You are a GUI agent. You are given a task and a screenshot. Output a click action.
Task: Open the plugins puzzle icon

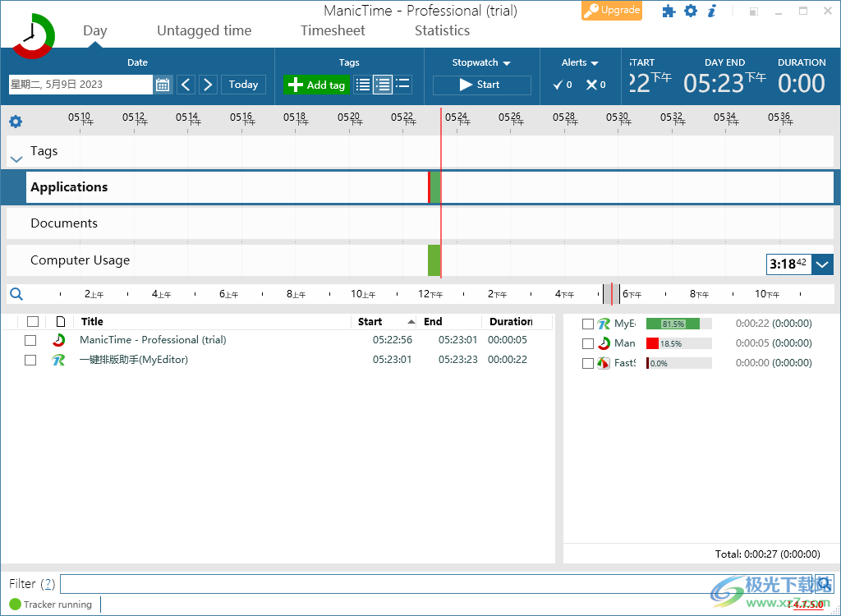(x=669, y=11)
